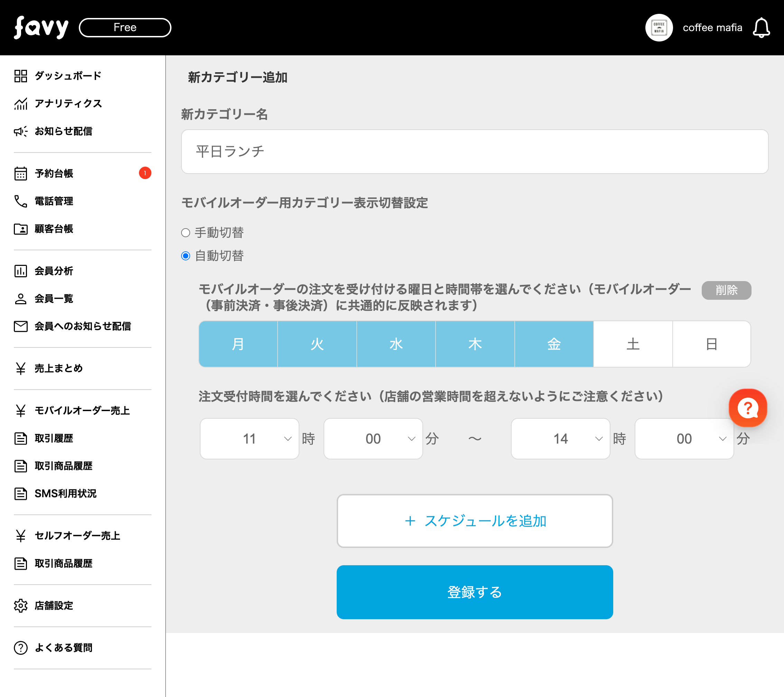Toggle 土 (Saturday) day button
The width and height of the screenshot is (784, 697).
[633, 344]
